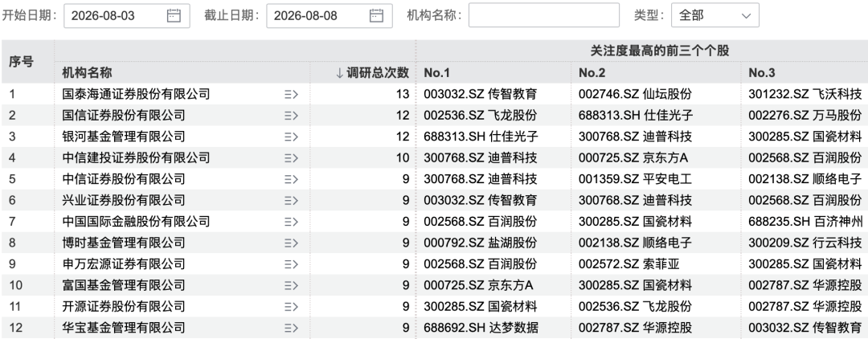Select institution 申万宏源证券有限公司
The width and height of the screenshot is (868, 339).
(x=124, y=263)
